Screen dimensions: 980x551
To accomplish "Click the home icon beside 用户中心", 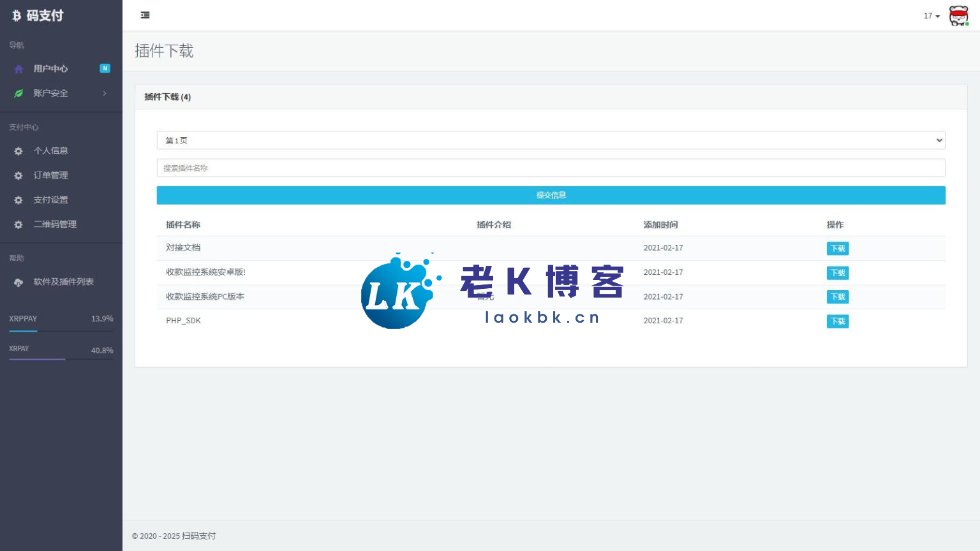I will [19, 69].
